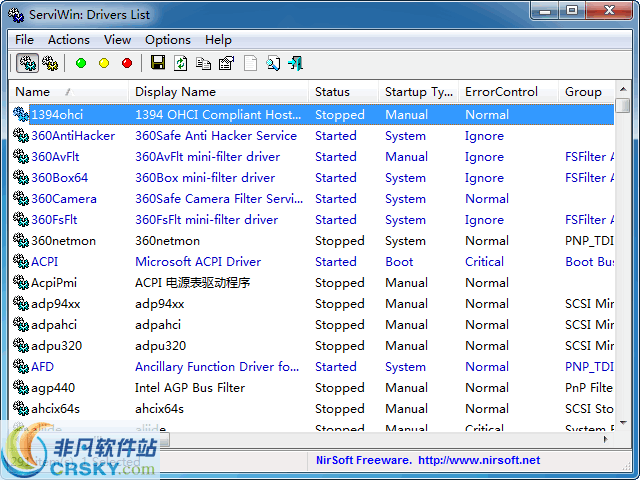Open the View menu
This screenshot has width=640, height=480.
coord(117,40)
